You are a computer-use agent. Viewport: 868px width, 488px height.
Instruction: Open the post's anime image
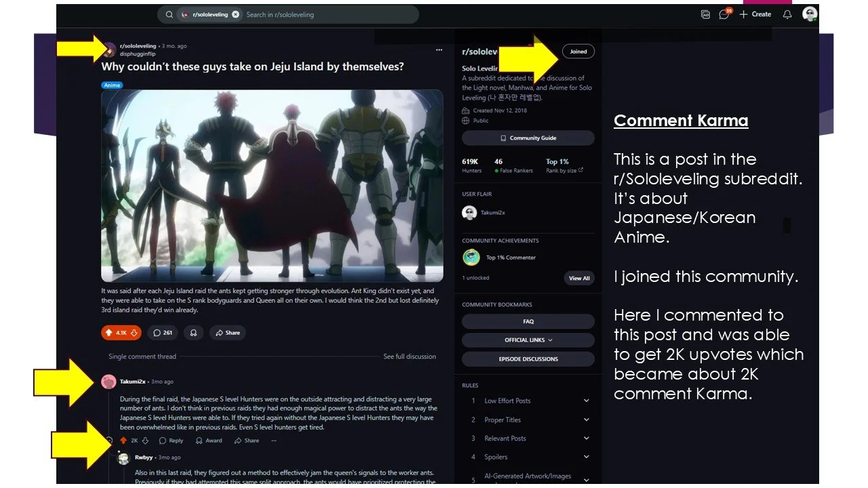(272, 186)
